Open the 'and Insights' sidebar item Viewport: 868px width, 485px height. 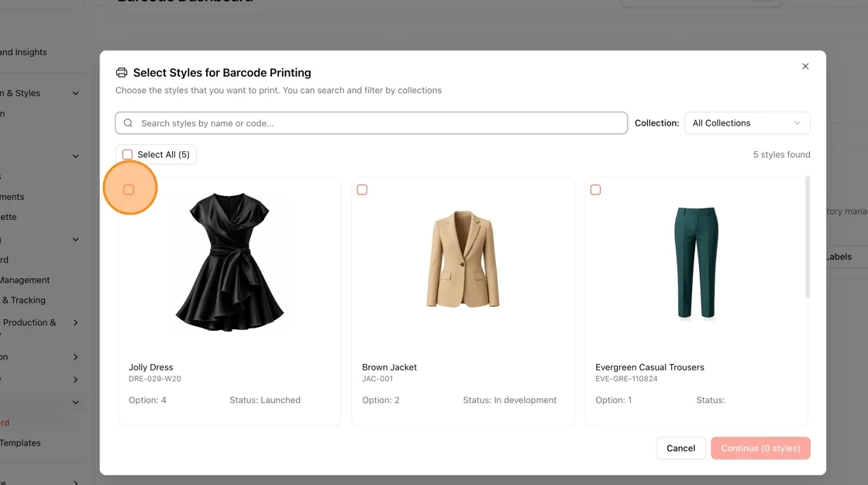pyautogui.click(x=23, y=52)
